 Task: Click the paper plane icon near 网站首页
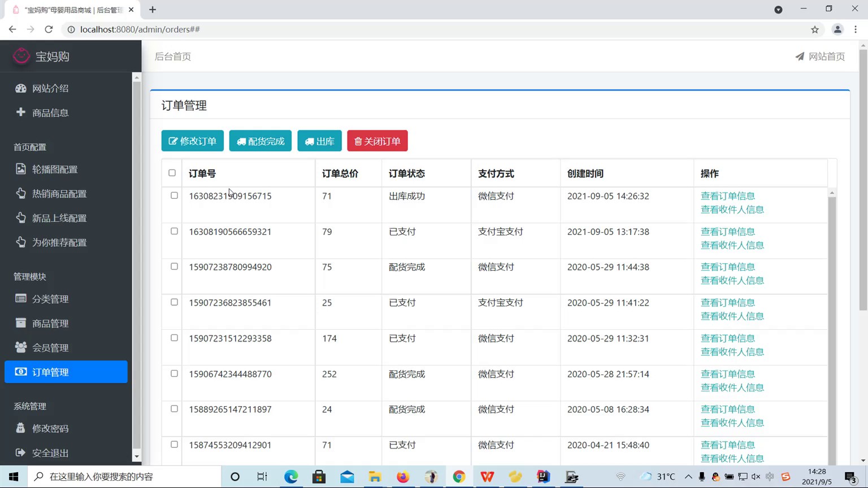(x=800, y=56)
